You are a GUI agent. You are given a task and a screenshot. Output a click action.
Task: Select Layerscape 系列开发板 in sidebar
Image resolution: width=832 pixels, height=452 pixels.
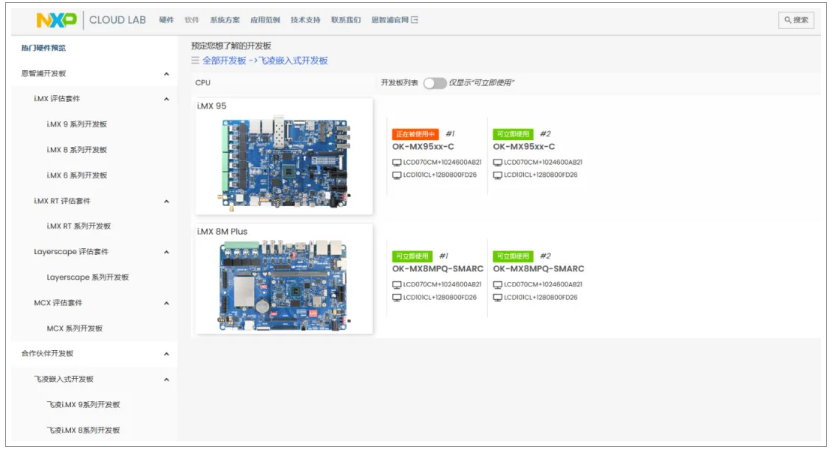(x=88, y=277)
